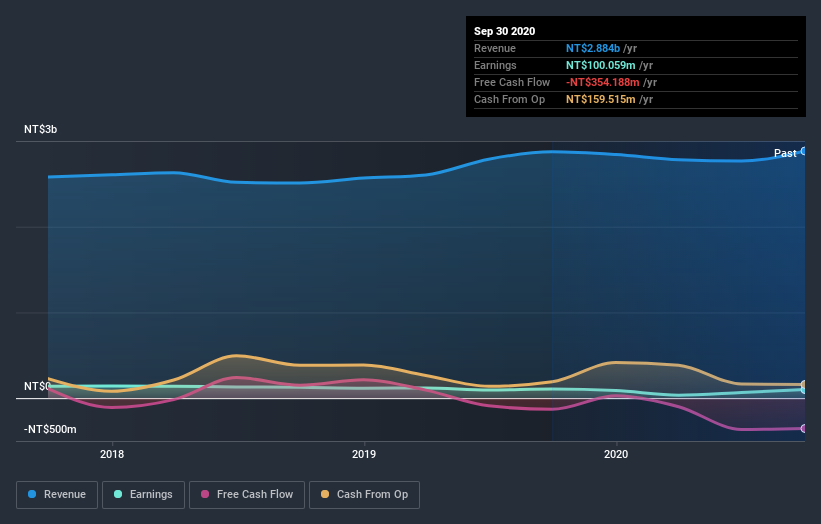Click the NT$3b y-axis label

click(40, 129)
